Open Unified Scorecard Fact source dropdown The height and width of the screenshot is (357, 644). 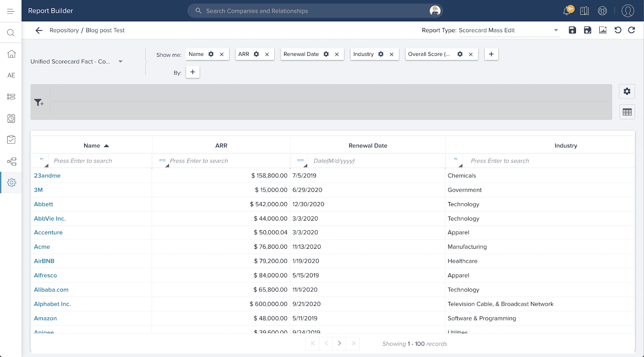click(x=120, y=62)
